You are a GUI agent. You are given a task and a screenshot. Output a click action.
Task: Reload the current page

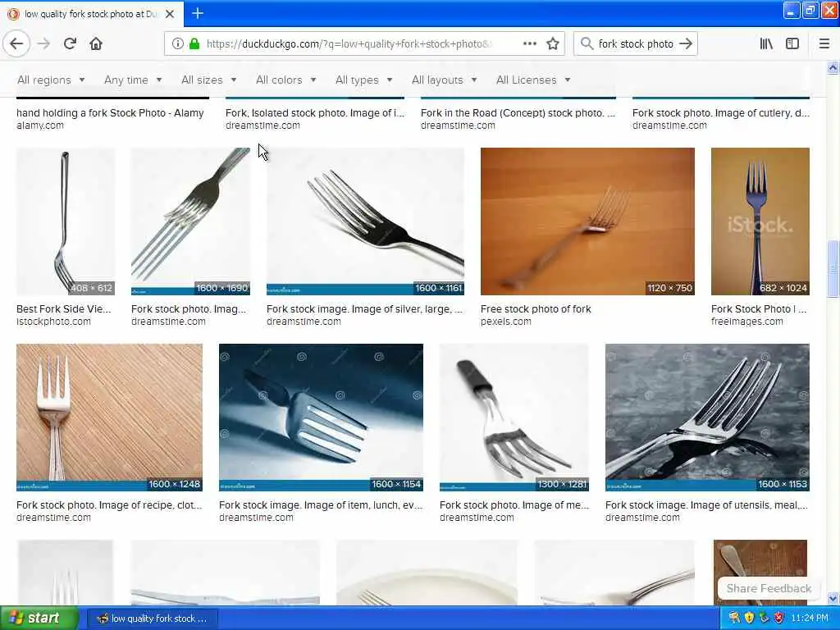[x=70, y=43]
